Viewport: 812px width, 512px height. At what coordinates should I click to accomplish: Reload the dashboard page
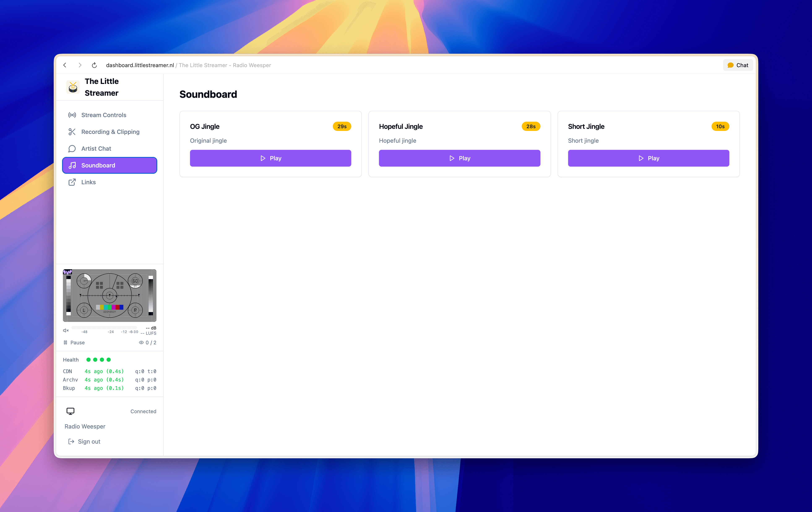click(94, 65)
